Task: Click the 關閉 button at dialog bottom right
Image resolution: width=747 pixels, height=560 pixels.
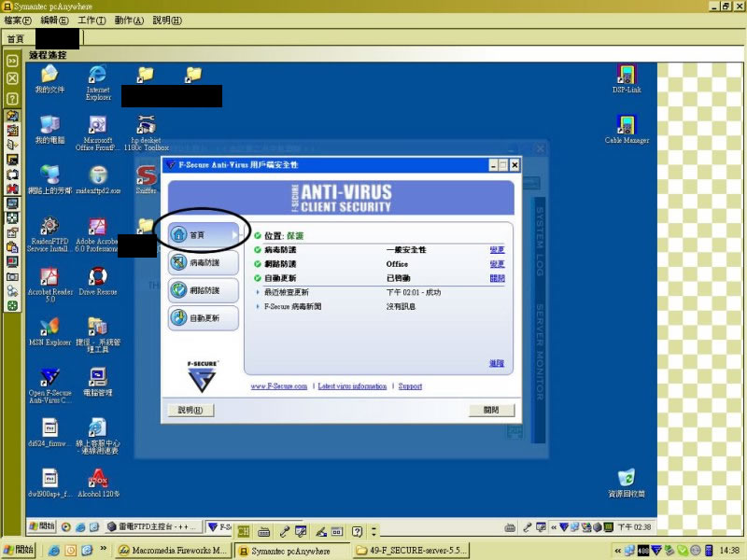Action: 491,410
